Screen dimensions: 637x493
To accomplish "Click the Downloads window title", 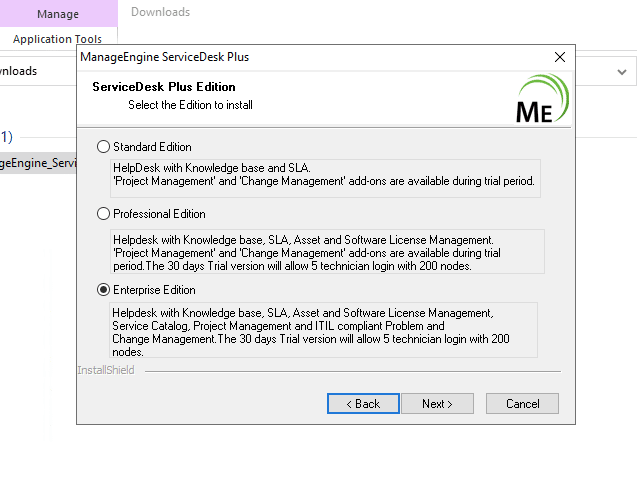I will [x=160, y=12].
